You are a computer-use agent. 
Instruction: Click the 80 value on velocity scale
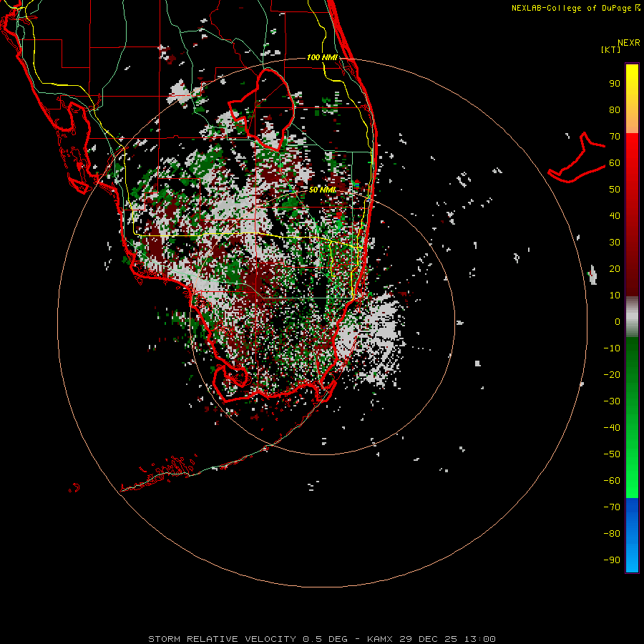click(615, 110)
